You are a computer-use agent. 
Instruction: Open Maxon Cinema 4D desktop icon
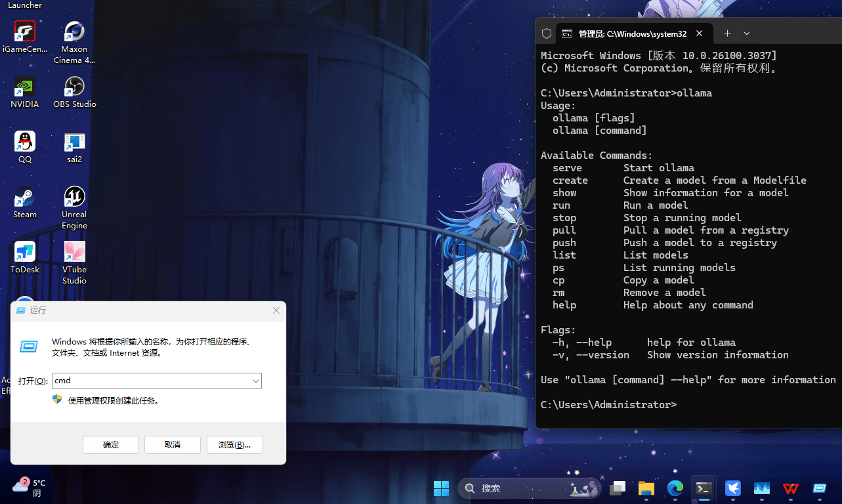point(74,32)
